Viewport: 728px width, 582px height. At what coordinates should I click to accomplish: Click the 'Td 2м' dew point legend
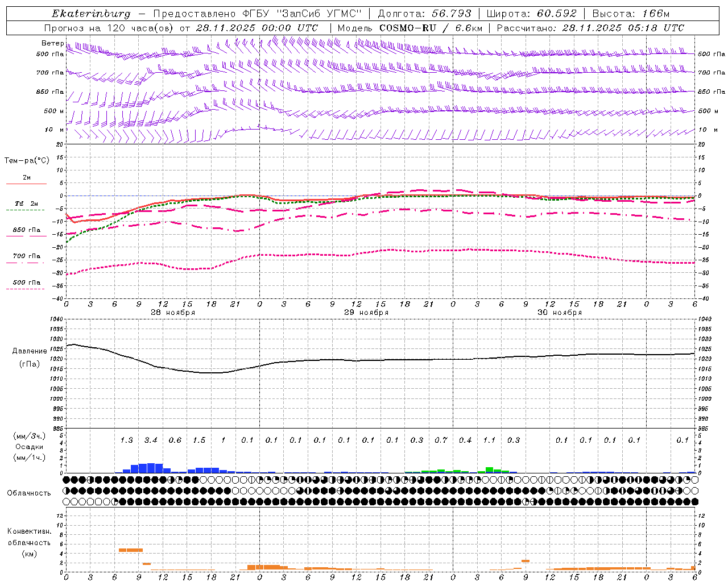coord(26,203)
